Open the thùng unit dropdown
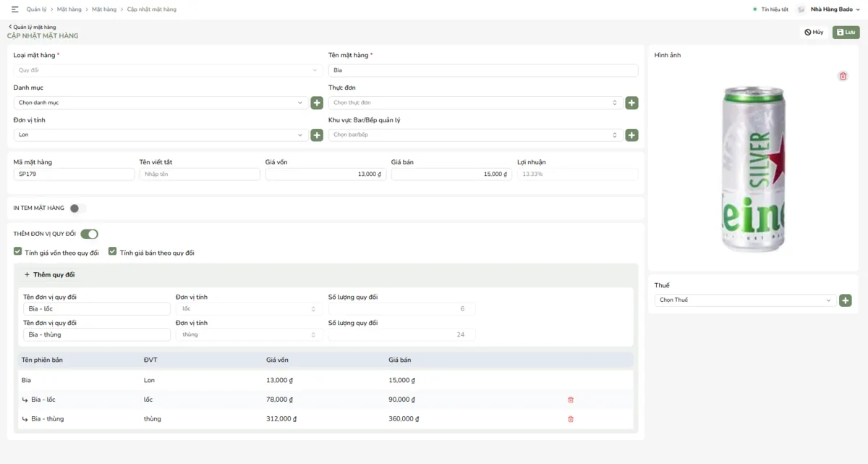Image resolution: width=868 pixels, height=464 pixels. [247, 334]
